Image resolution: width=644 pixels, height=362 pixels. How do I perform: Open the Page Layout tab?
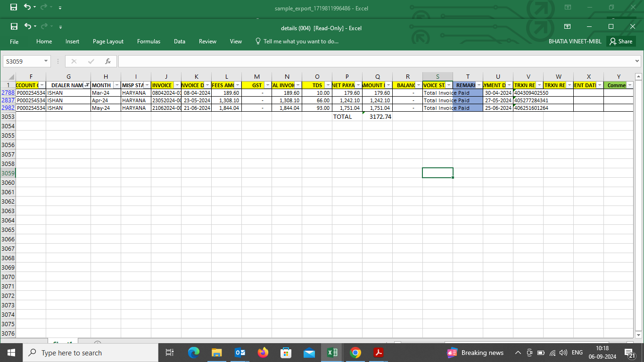coord(108,41)
